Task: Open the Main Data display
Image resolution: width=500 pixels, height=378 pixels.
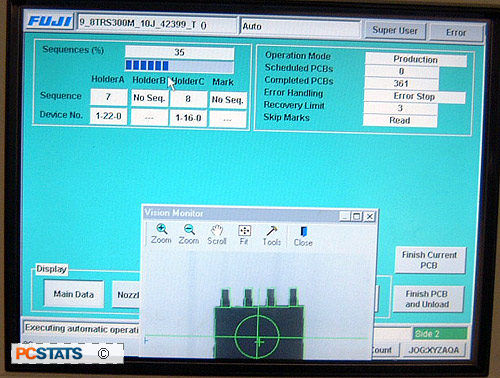Action: coord(74,294)
